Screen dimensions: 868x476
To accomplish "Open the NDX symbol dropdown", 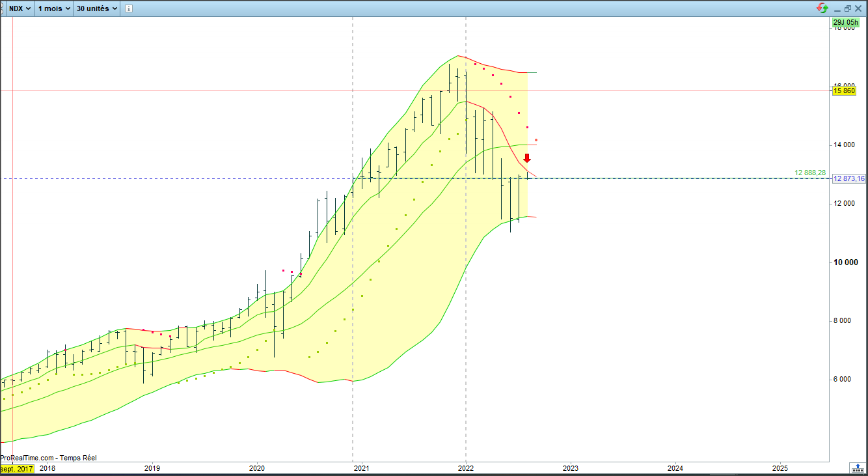I will (x=19, y=8).
